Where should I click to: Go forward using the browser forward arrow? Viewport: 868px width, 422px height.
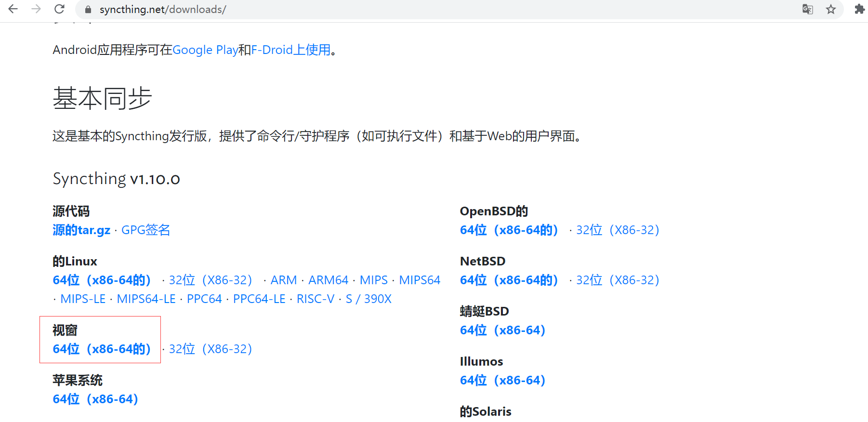pyautogui.click(x=36, y=9)
